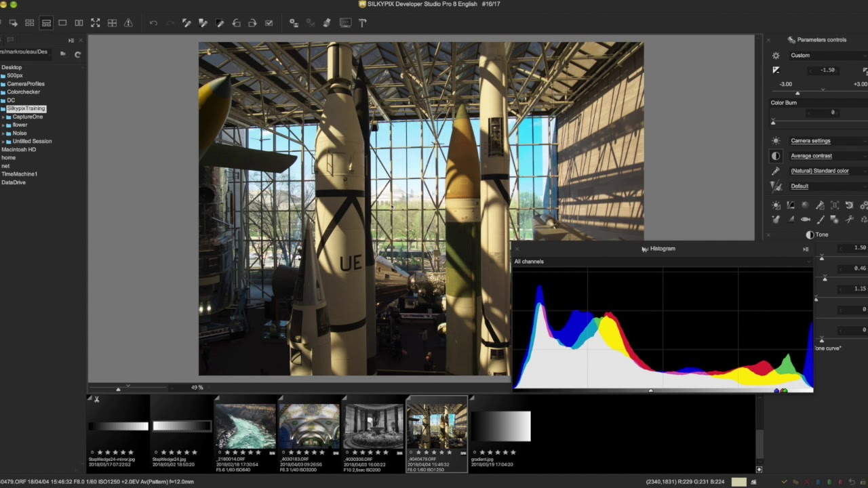
Task: Open the Default sharpness dropdown
Action: pyautogui.click(x=827, y=186)
